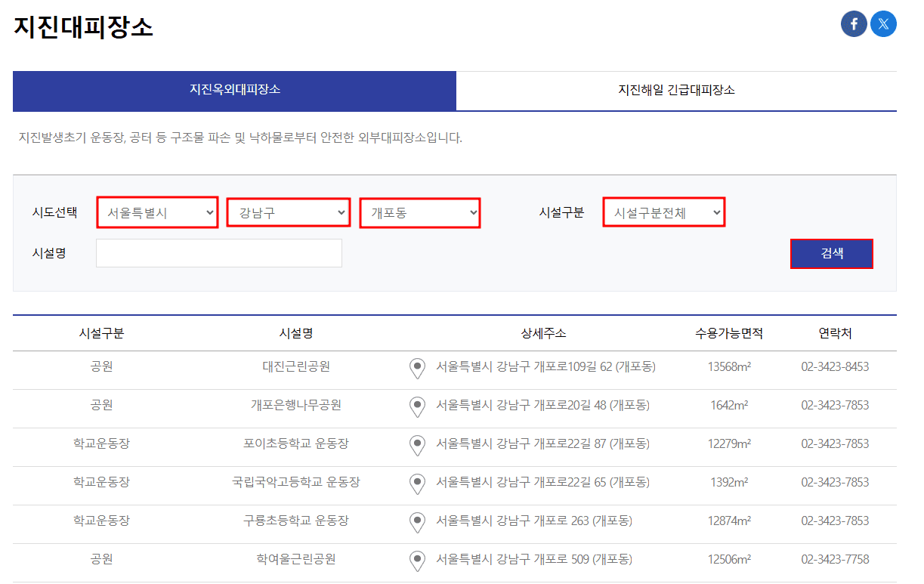Click facility name 대진근린공원
This screenshot has height=584, width=924.
296,366
